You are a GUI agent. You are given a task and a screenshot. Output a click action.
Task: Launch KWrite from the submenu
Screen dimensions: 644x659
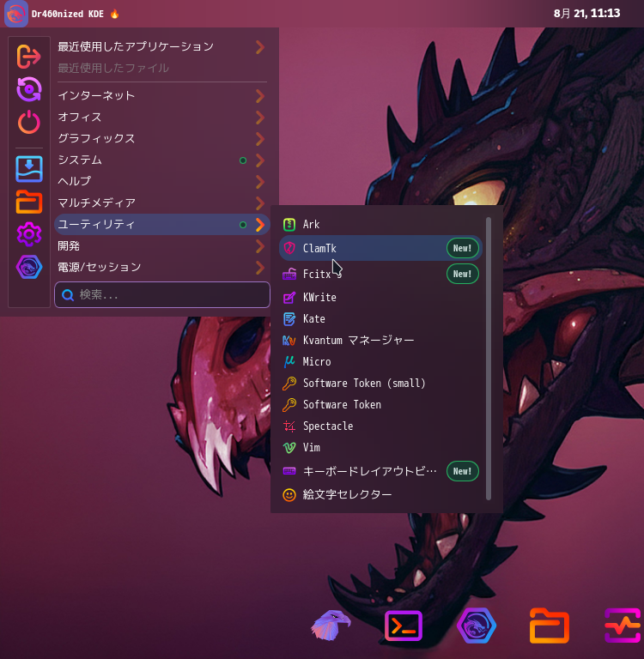tap(380, 298)
